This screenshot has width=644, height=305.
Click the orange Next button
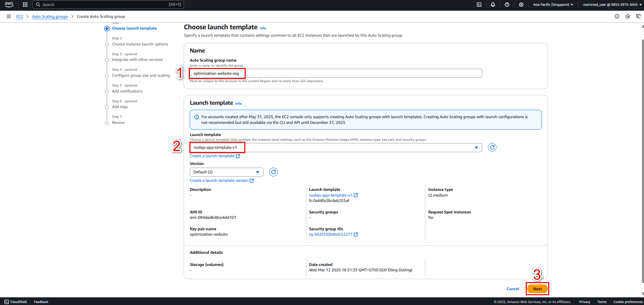pyautogui.click(x=538, y=289)
